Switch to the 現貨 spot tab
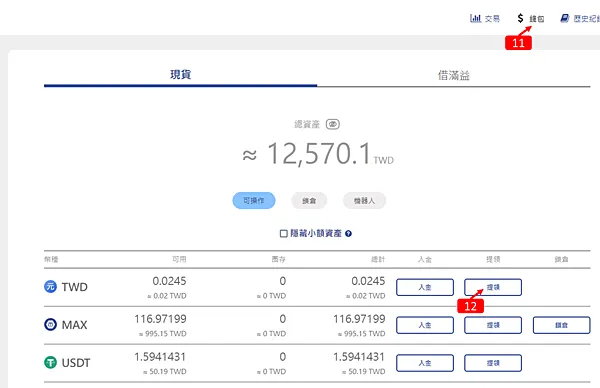Viewport: 600px width, 388px height. pyautogui.click(x=180, y=74)
